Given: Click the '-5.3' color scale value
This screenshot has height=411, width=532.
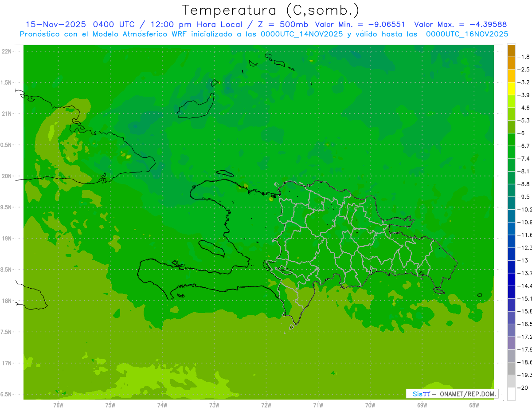Looking at the screenshot, I should point(524,121).
